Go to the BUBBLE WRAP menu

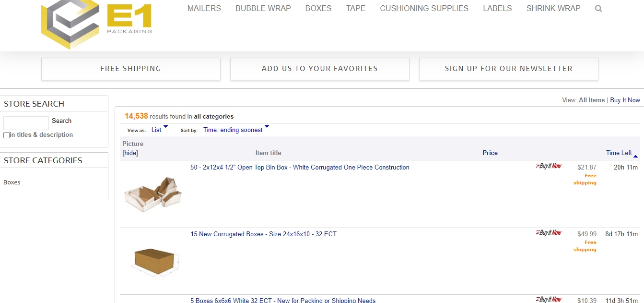[x=263, y=9]
